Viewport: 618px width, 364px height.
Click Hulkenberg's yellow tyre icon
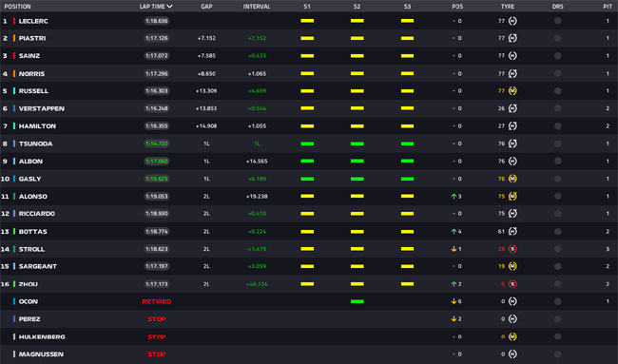[x=512, y=336]
